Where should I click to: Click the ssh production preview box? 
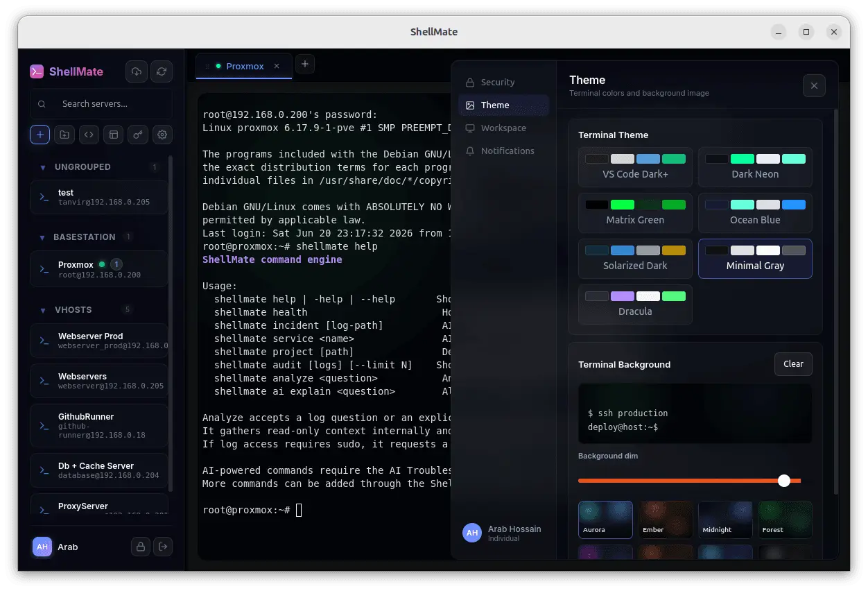(x=695, y=413)
